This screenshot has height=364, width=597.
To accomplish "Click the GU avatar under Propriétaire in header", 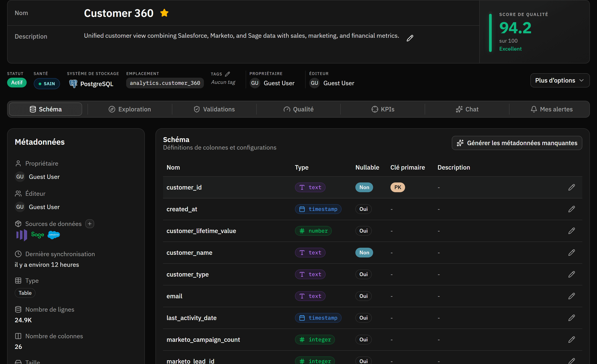I will click(x=255, y=83).
